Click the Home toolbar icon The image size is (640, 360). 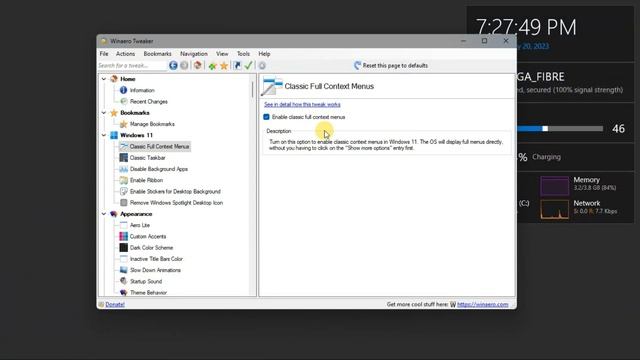(198, 65)
